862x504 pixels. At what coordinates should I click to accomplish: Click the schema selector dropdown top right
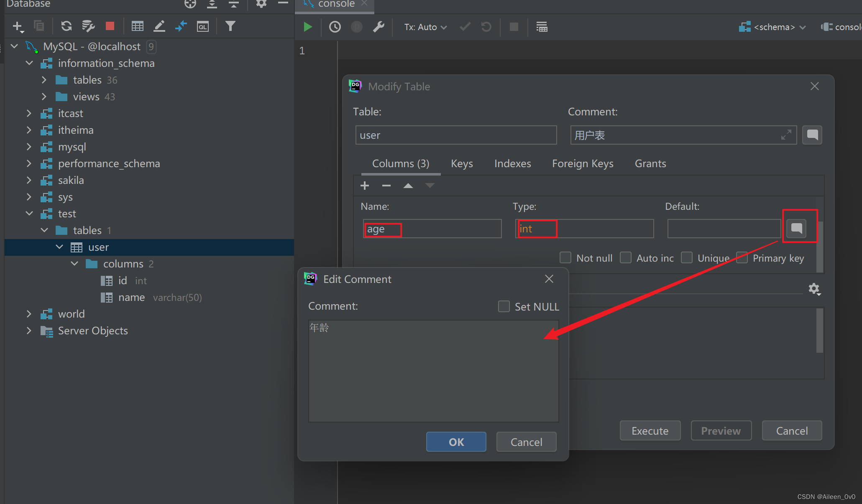pyautogui.click(x=774, y=26)
